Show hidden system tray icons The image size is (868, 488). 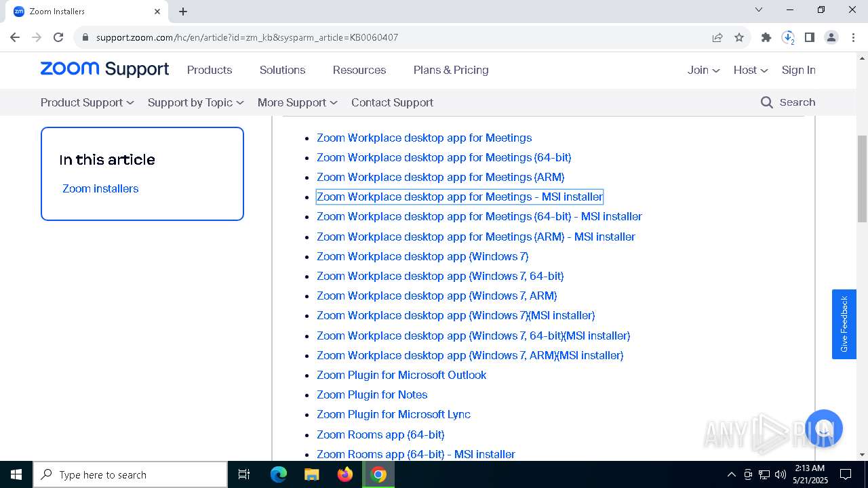point(731,474)
